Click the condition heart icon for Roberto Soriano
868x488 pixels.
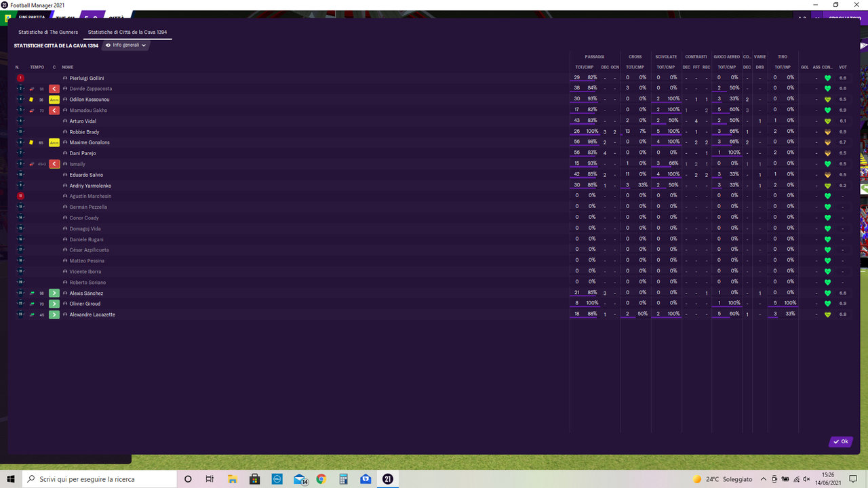(x=827, y=282)
